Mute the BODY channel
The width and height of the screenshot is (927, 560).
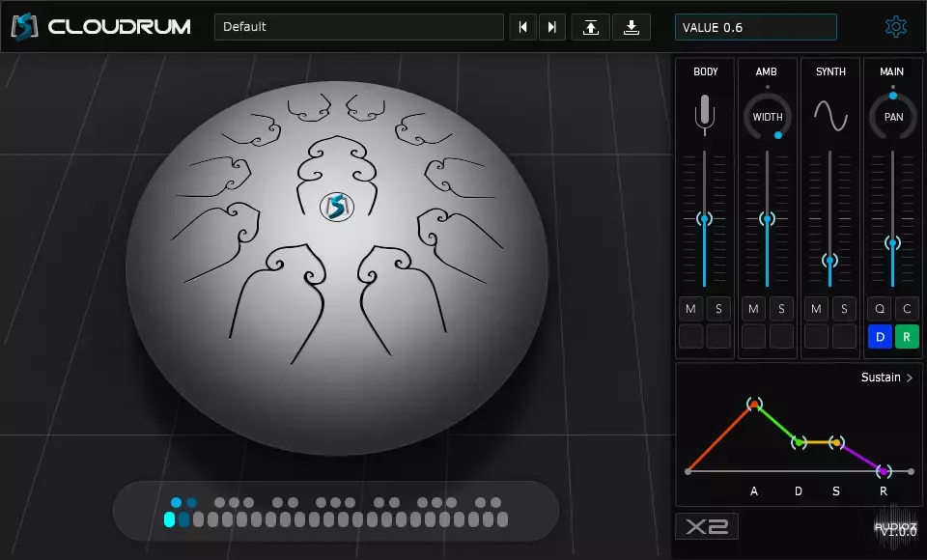(690, 309)
